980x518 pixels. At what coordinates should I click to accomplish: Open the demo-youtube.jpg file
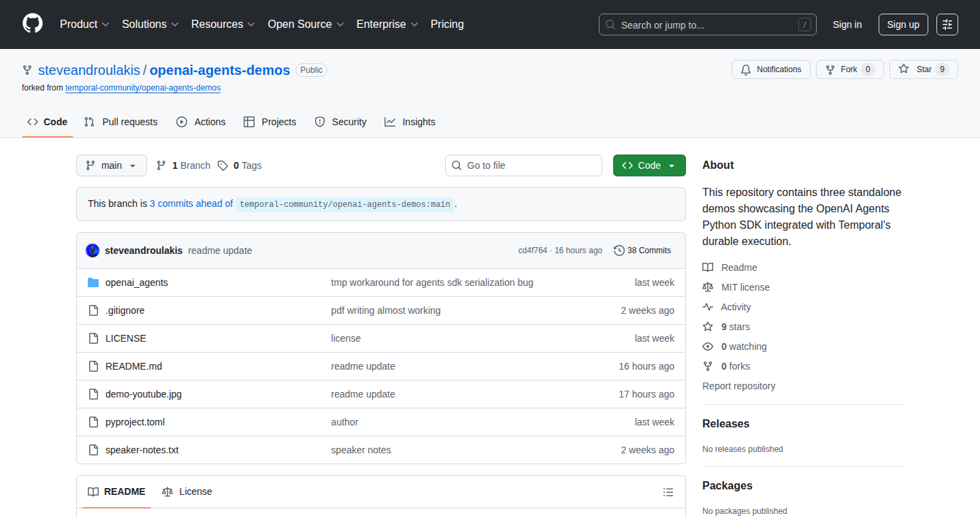(x=144, y=394)
